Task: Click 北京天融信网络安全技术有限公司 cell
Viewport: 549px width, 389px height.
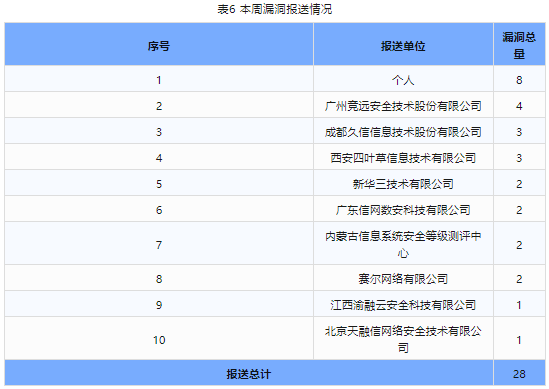Action: (403, 339)
